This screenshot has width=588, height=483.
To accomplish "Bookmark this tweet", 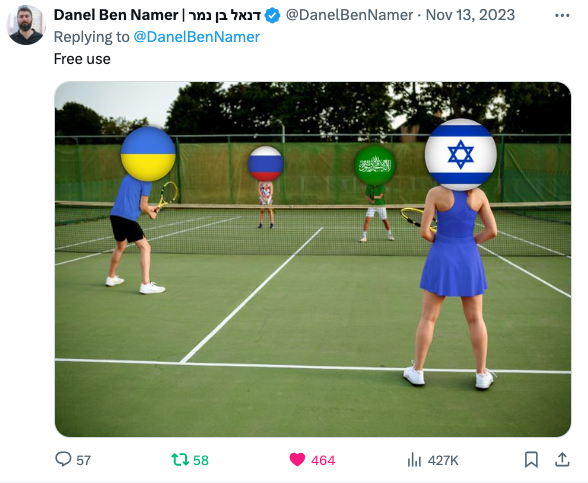I will [531, 460].
